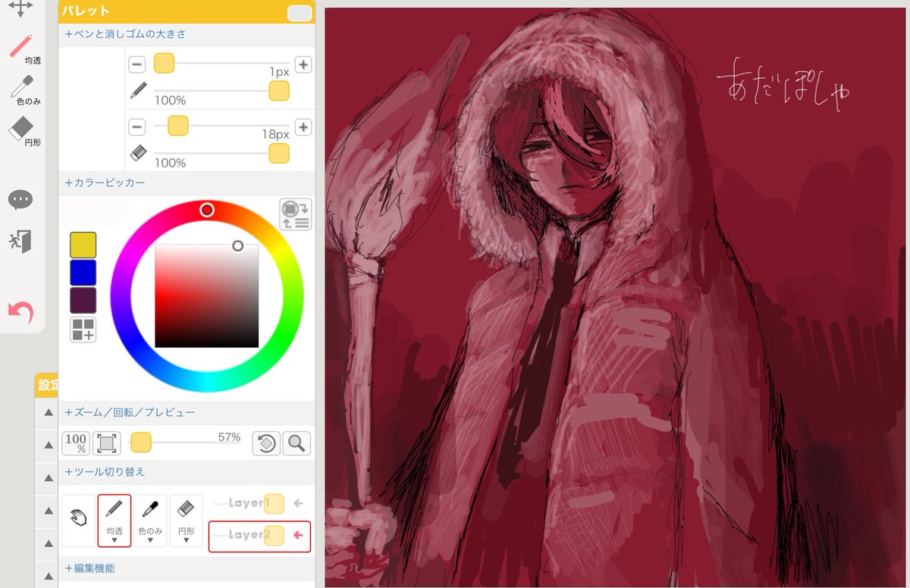Click the exit door icon

point(20,242)
